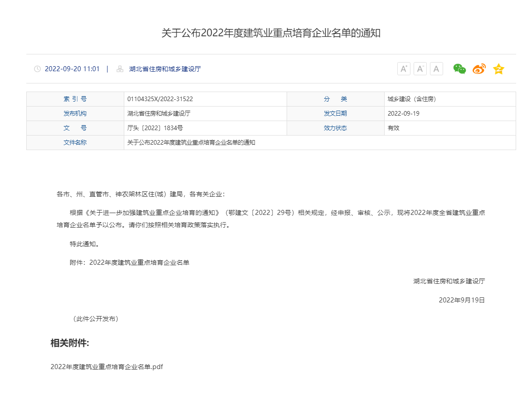Click the category value 城乡建设（含住房）
Screen dimensions: 532x394
412,99
